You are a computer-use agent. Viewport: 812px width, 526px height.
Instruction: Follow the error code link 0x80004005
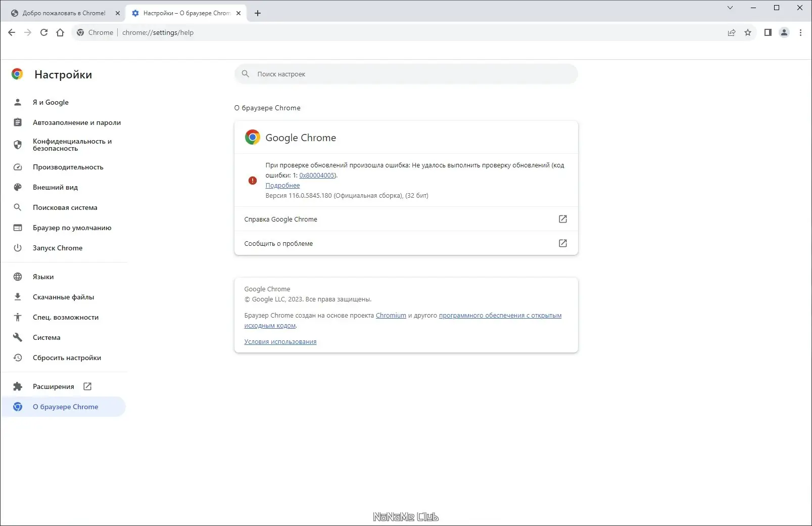(317, 176)
